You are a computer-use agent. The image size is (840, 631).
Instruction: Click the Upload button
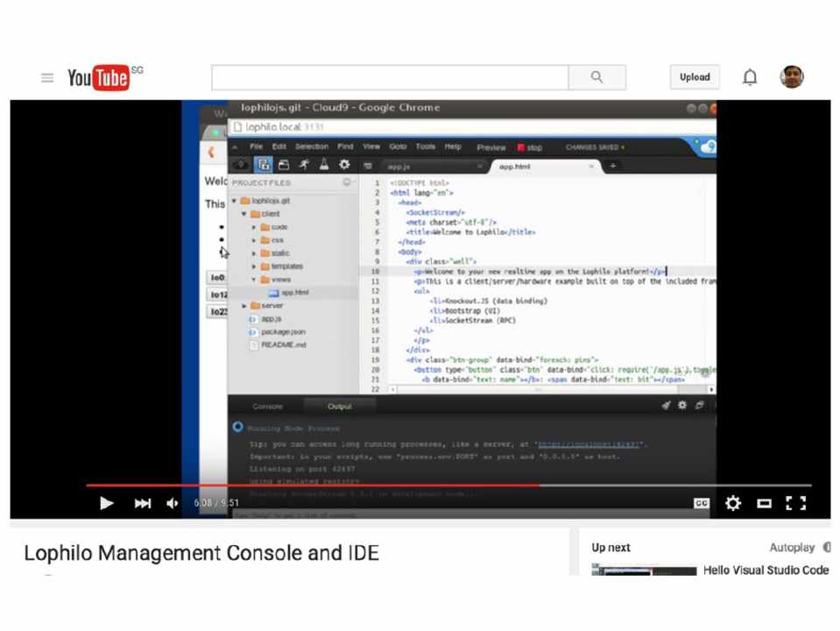(695, 77)
